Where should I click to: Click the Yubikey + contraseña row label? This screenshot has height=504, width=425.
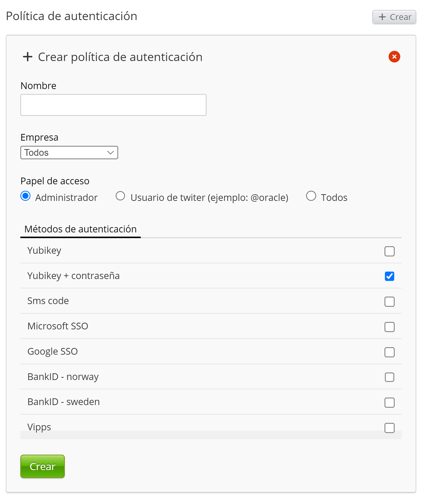pyautogui.click(x=73, y=276)
